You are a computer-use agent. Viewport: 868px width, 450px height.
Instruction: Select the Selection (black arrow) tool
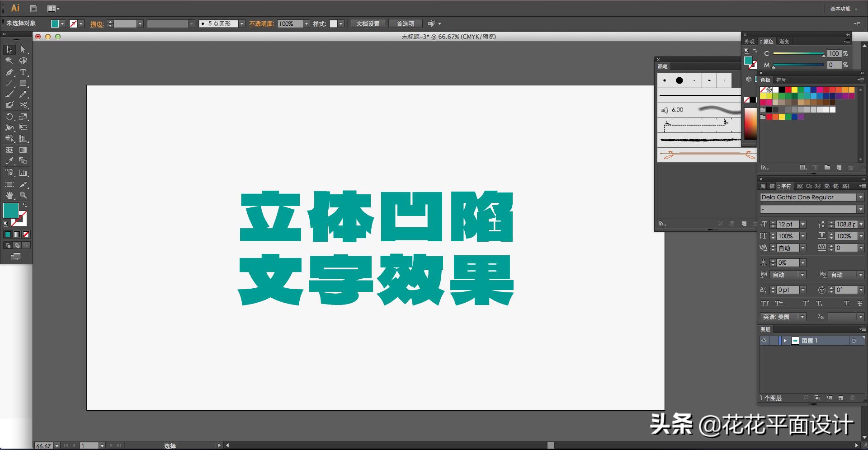pyautogui.click(x=9, y=50)
